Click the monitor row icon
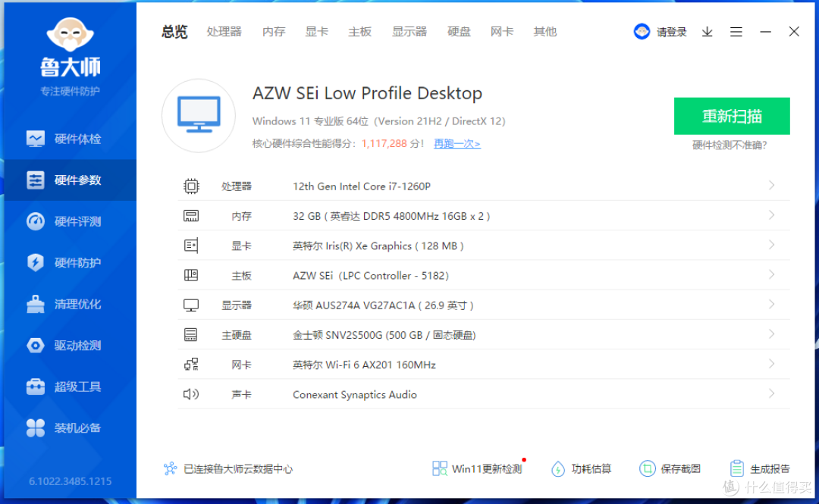 (191, 305)
